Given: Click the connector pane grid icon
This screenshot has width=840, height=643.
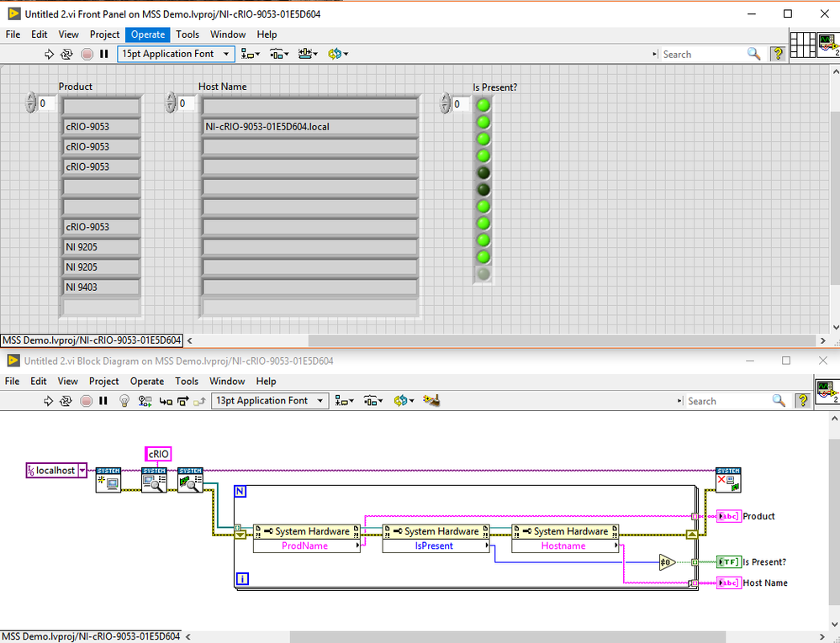Looking at the screenshot, I should 802,45.
